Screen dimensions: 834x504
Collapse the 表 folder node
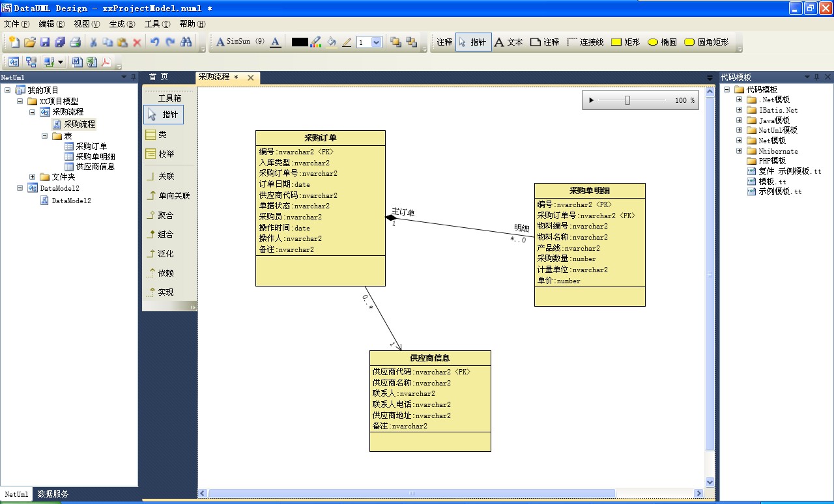(45, 136)
